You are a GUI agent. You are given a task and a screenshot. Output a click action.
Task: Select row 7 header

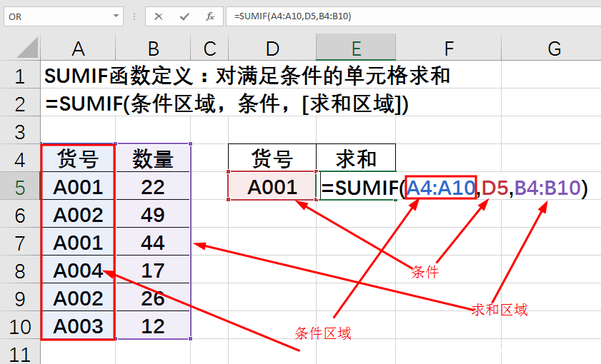tap(20, 243)
